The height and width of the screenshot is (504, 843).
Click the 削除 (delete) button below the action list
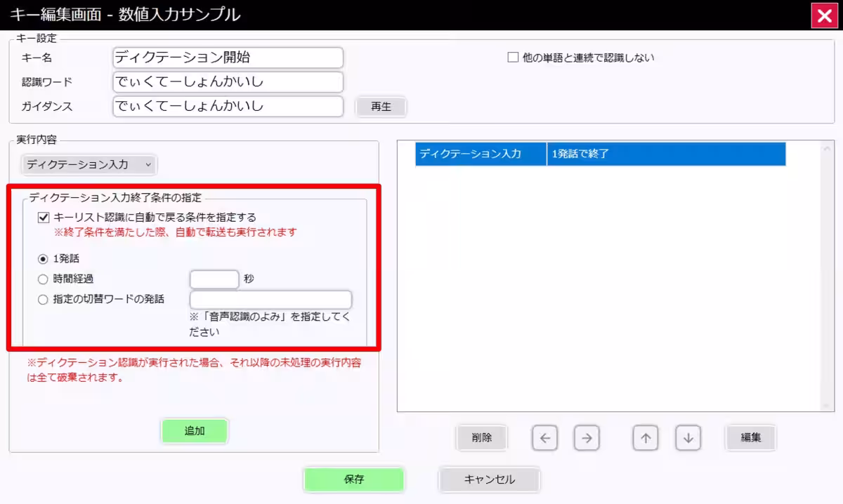482,437
